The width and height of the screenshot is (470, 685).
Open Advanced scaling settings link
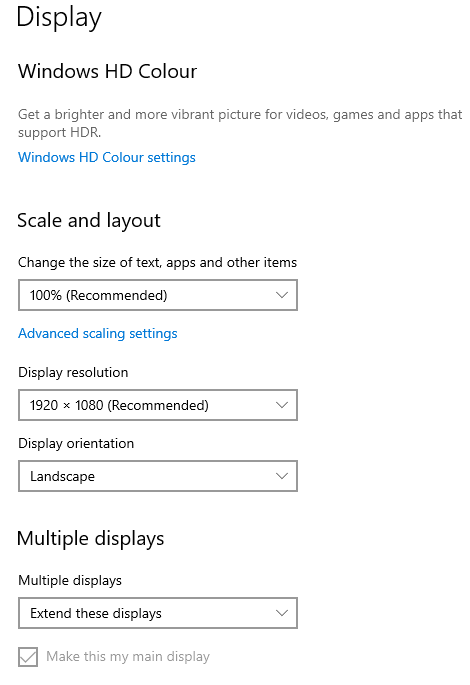pos(97,333)
